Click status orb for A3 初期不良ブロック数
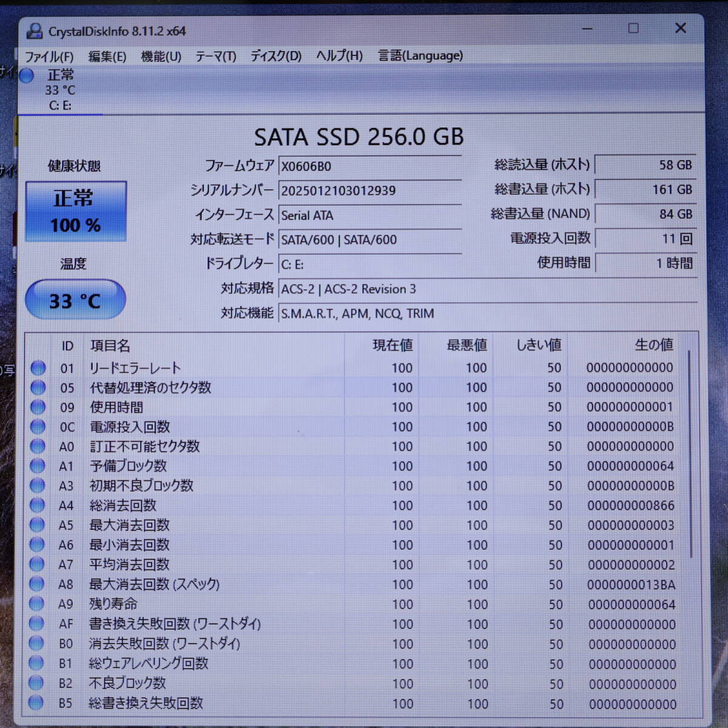The height and width of the screenshot is (728, 728). point(37,485)
